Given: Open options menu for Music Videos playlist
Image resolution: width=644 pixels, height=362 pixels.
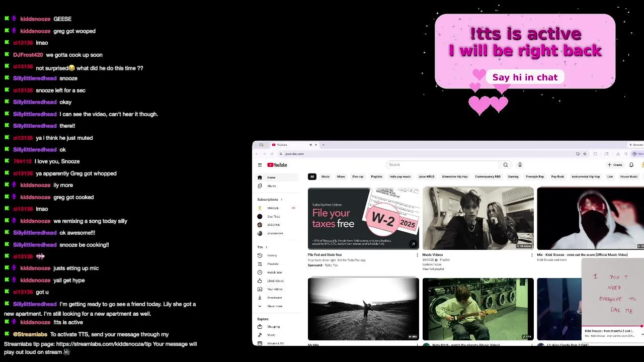Looking at the screenshot, I should point(532,255).
